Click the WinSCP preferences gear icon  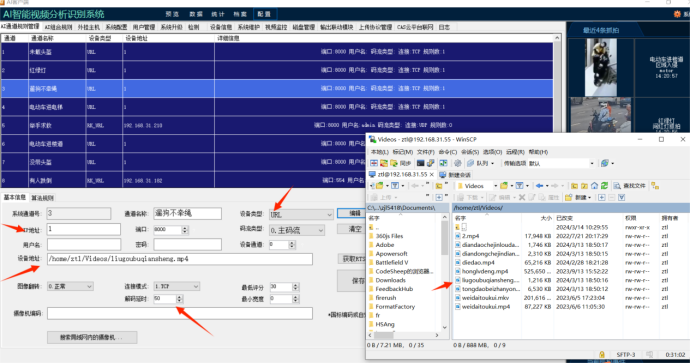click(x=458, y=163)
